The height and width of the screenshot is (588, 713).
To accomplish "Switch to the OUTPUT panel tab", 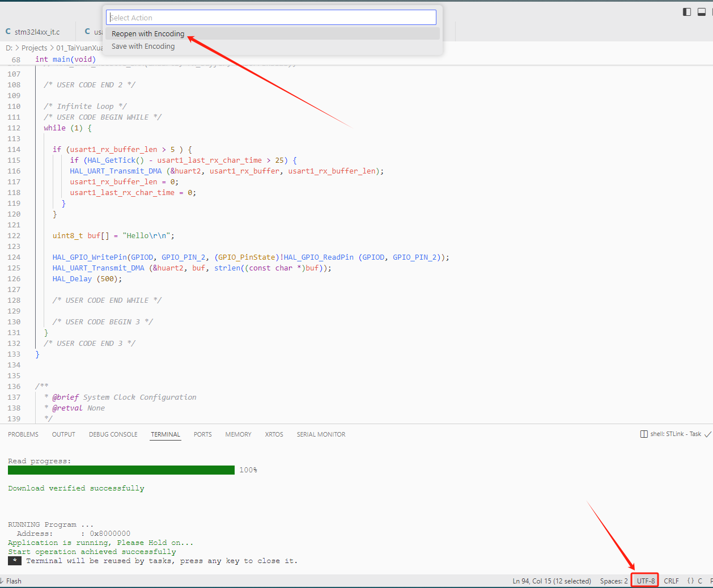I will (63, 434).
